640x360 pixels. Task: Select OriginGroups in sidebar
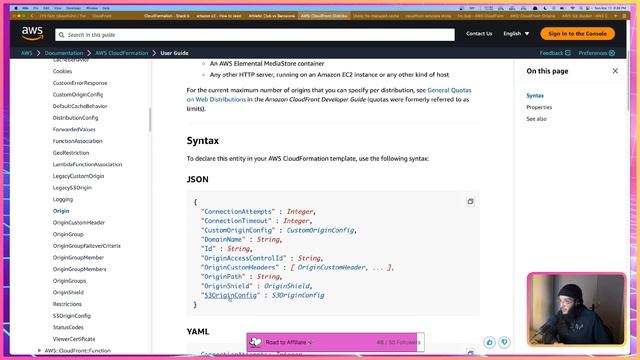69,281
